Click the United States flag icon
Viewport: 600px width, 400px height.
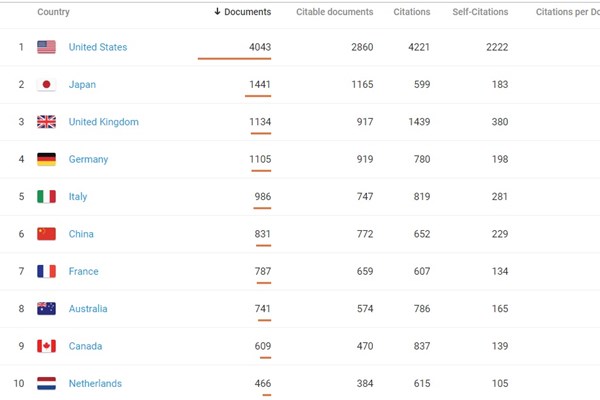(46, 47)
